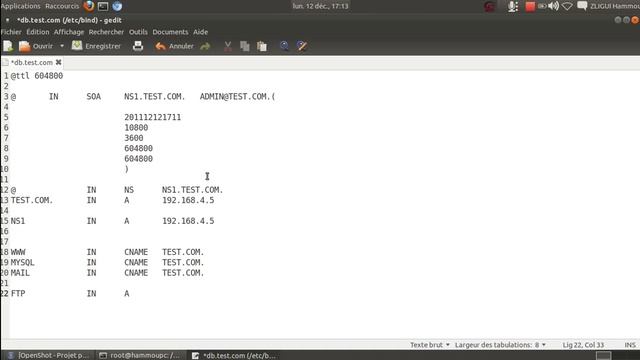The image size is (640, 360).
Task: Close the db.test.com tab
Action: [59, 62]
